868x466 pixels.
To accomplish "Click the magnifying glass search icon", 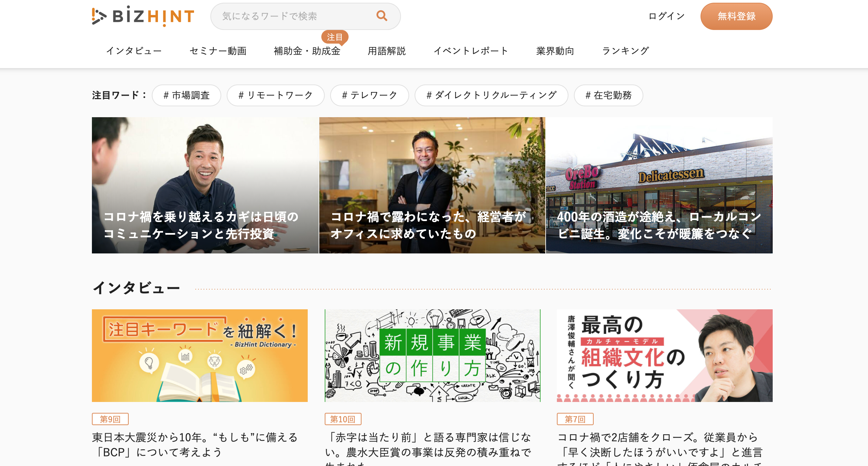I will tap(382, 16).
